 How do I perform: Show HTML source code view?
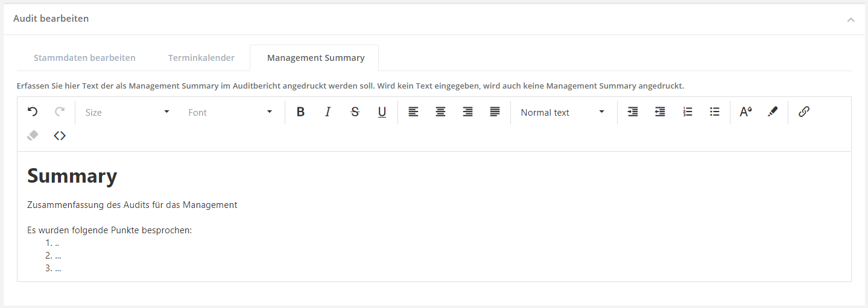(x=60, y=136)
